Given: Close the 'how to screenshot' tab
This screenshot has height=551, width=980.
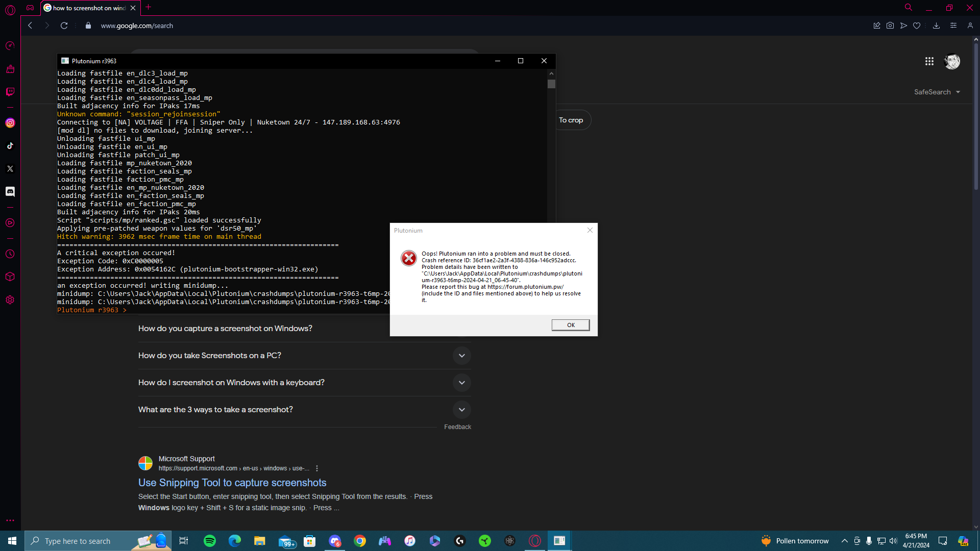Looking at the screenshot, I should pyautogui.click(x=133, y=8).
